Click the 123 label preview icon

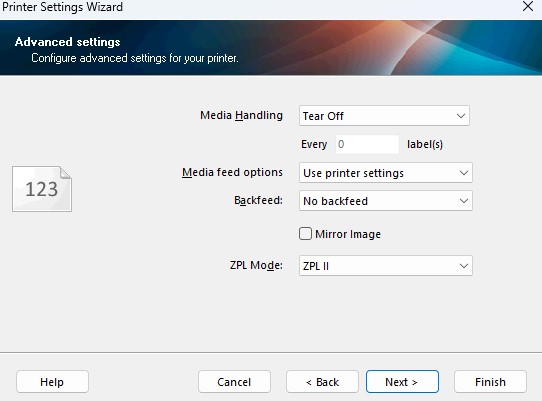click(x=42, y=189)
